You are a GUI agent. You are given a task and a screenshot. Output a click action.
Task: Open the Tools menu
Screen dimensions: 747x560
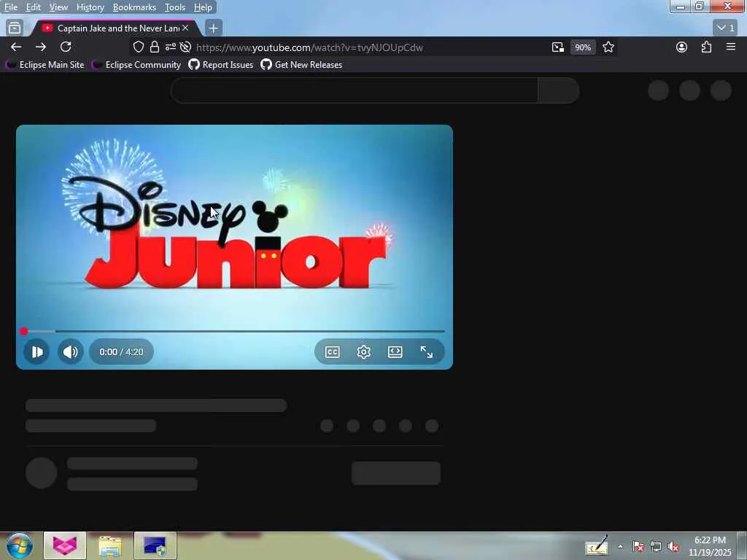pos(175,7)
